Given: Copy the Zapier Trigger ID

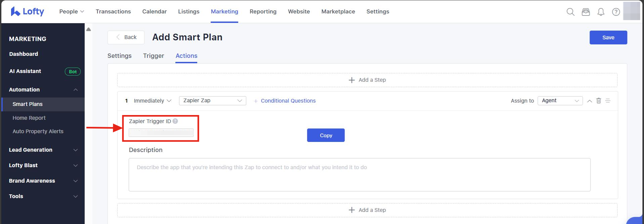Looking at the screenshot, I should tap(326, 135).
